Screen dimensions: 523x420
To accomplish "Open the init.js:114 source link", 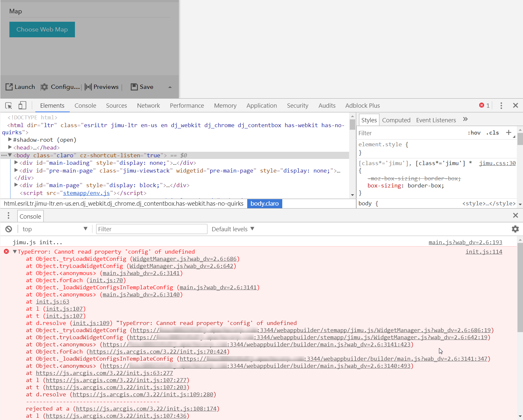I will (x=484, y=252).
